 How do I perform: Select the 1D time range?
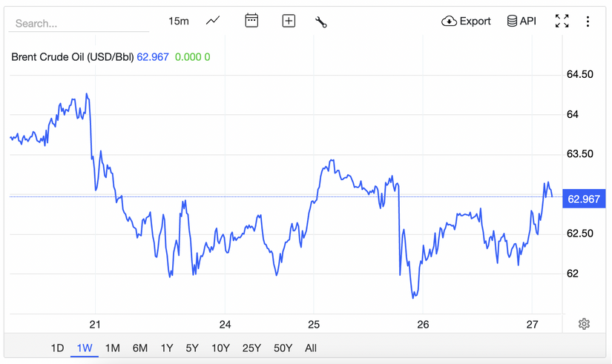tap(57, 348)
